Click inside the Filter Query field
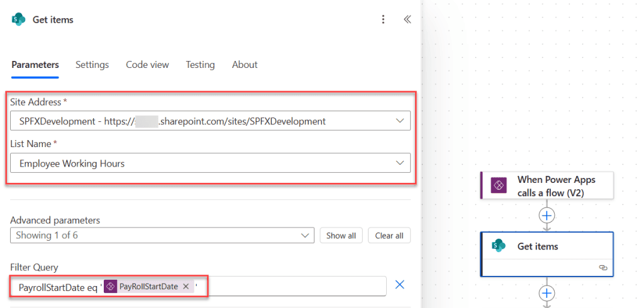This screenshot has height=308, width=644. point(198,286)
